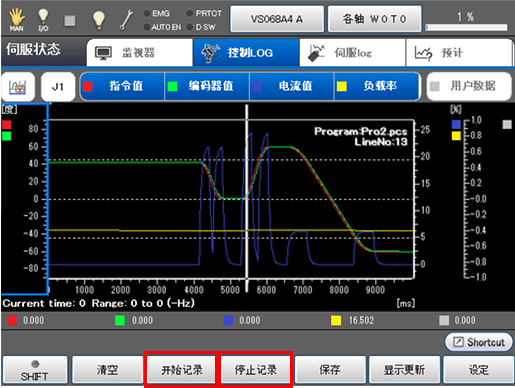Open the I/O lightbulb icon
This screenshot has height=388, width=515.
click(43, 20)
